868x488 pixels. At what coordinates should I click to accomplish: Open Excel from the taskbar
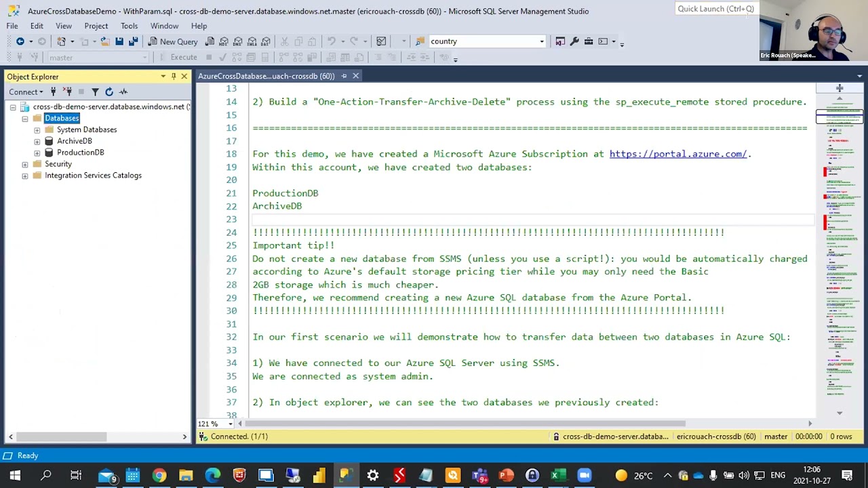pyautogui.click(x=558, y=475)
